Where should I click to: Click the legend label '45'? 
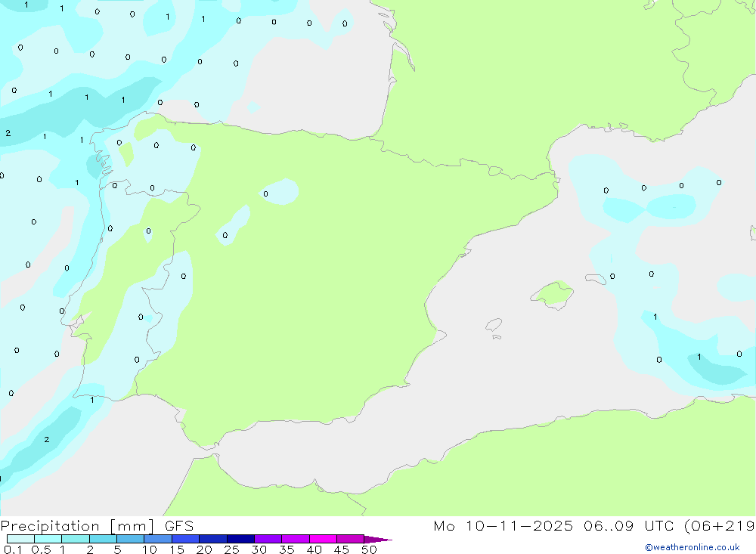(342, 549)
